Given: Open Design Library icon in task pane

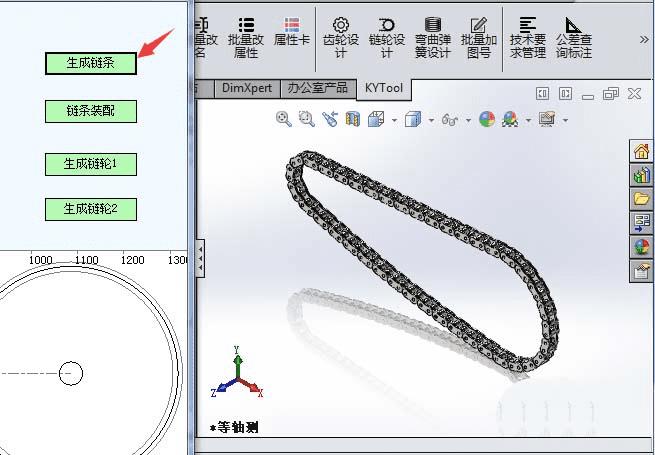Looking at the screenshot, I should point(641,175).
